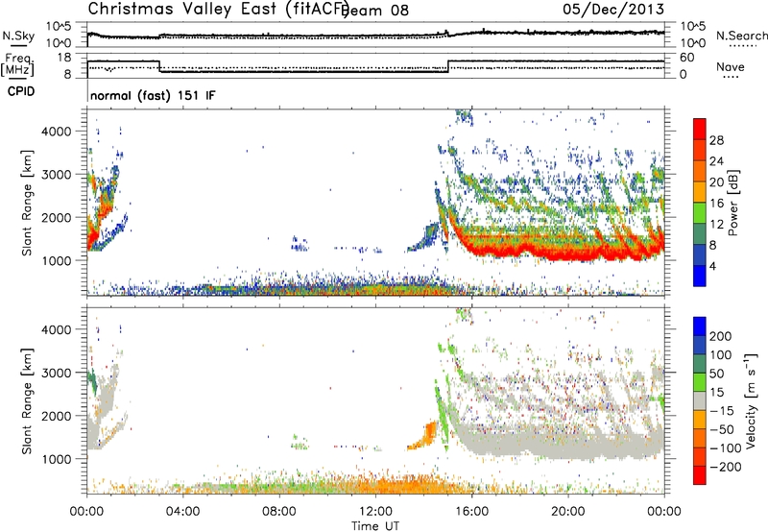
Task: Click the '1000' tick on the velocity panel
Action: pyautogui.click(x=56, y=459)
